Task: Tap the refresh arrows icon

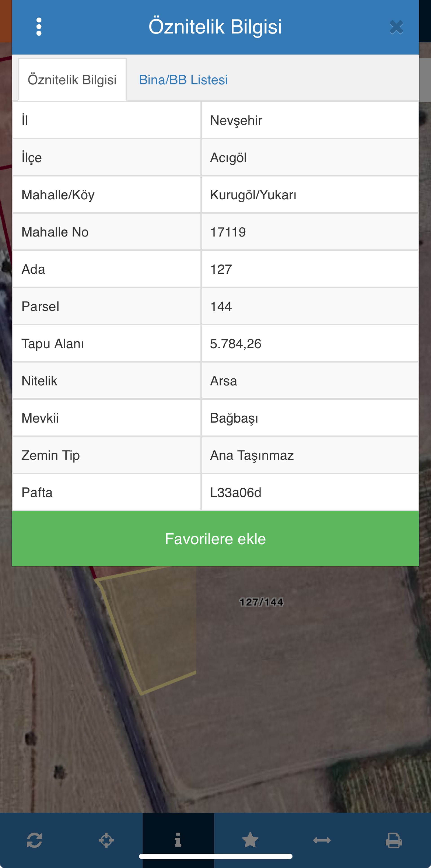Action: 34,840
